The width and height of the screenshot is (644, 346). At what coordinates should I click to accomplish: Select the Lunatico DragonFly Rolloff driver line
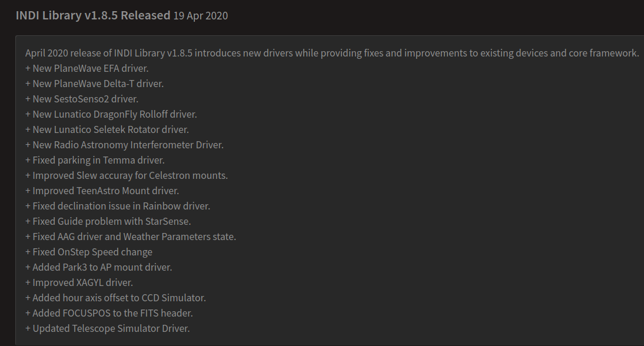[111, 114]
